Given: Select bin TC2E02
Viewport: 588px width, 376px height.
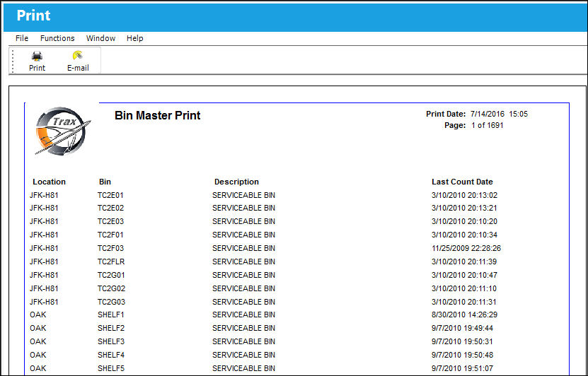Looking at the screenshot, I should click(110, 208).
